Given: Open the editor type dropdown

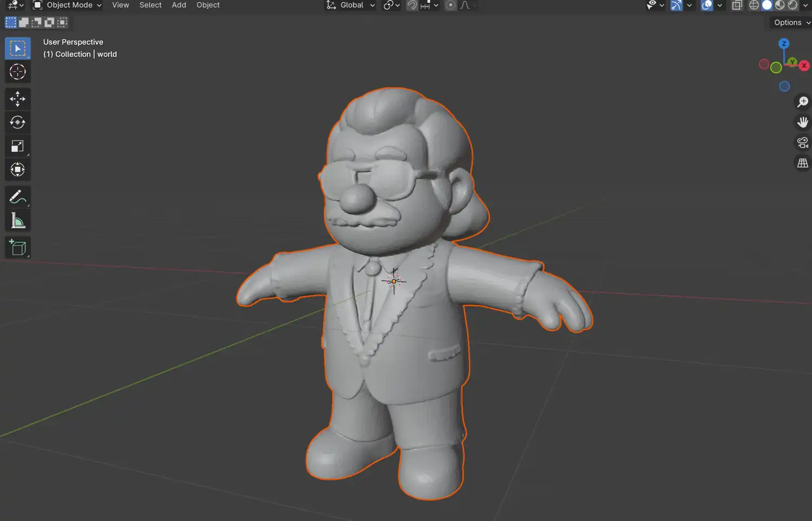Looking at the screenshot, I should 15,5.
